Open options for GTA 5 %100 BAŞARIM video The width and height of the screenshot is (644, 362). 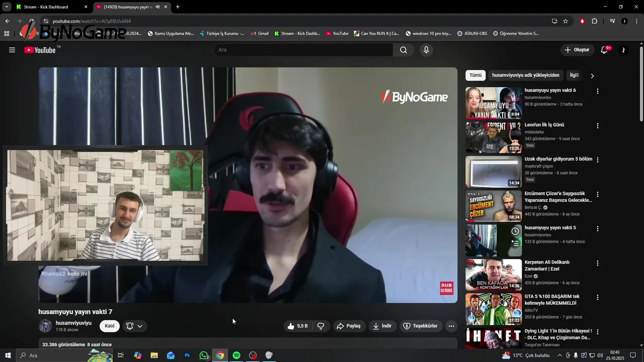click(x=598, y=297)
